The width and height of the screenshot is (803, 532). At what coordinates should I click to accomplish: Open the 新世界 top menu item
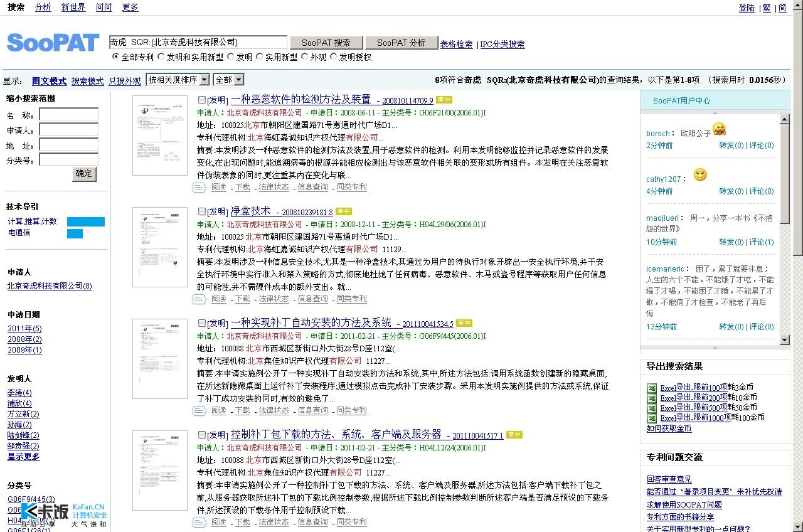coord(73,8)
